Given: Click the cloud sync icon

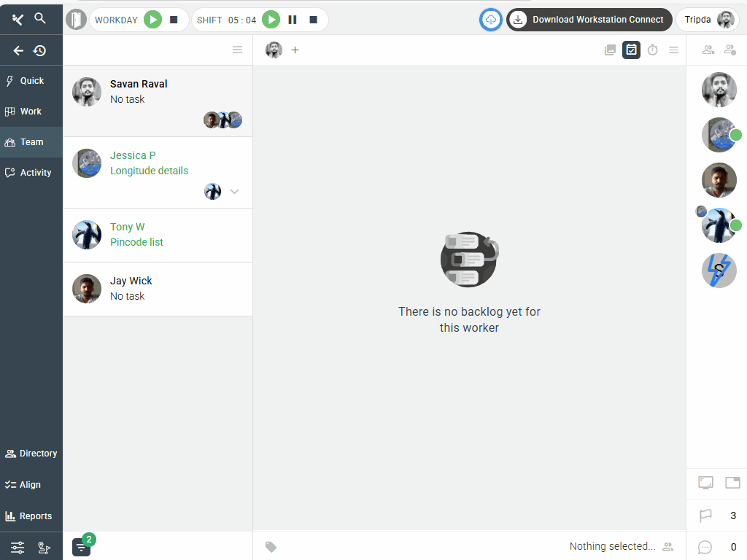Looking at the screenshot, I should [x=491, y=20].
